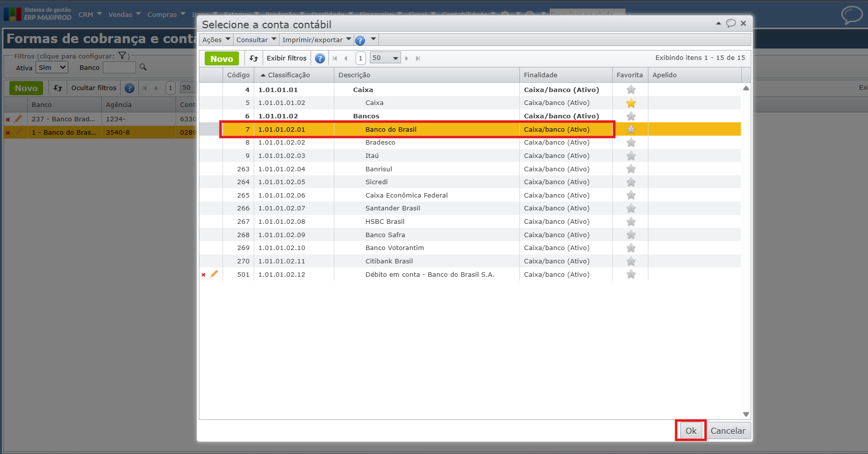Sort by the Finalidade column header
Image resolution: width=868 pixels, height=454 pixels.
(x=566, y=75)
